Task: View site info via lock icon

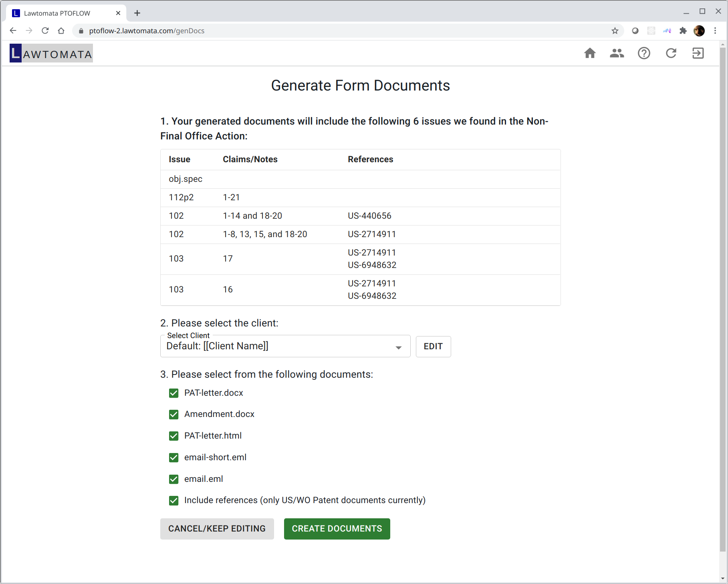Action: coord(81,31)
